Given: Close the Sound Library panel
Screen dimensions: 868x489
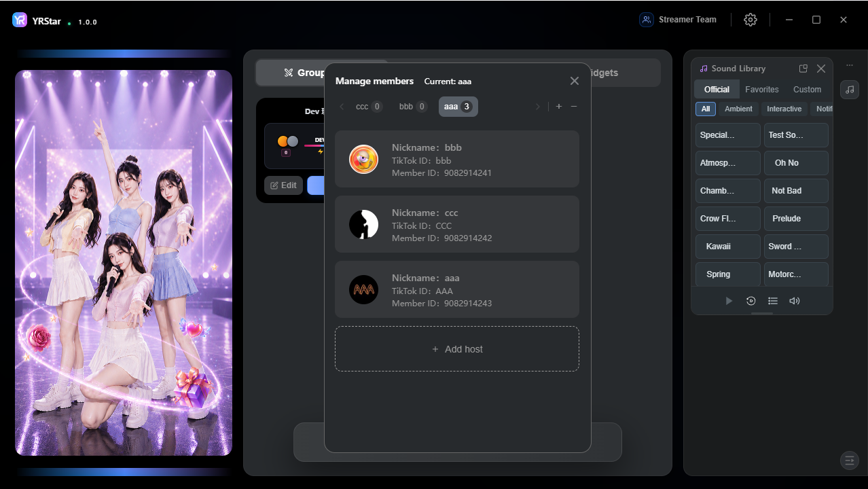Looking at the screenshot, I should 821,69.
